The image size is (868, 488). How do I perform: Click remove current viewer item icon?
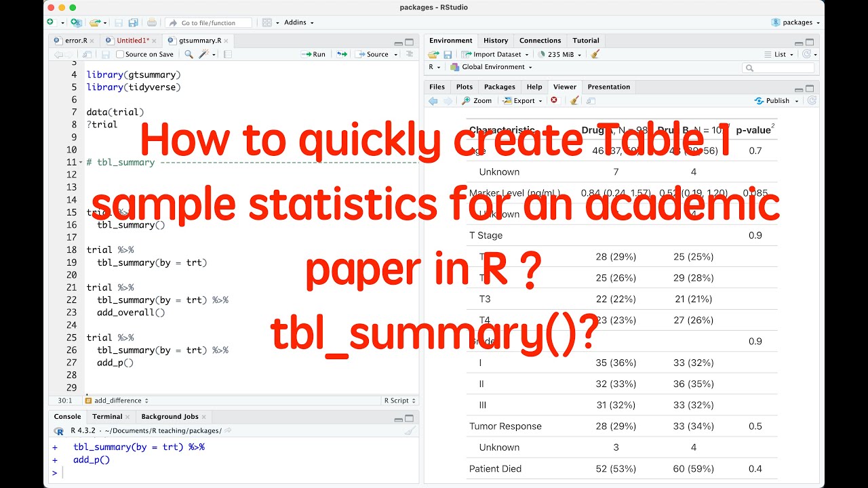pyautogui.click(x=554, y=100)
